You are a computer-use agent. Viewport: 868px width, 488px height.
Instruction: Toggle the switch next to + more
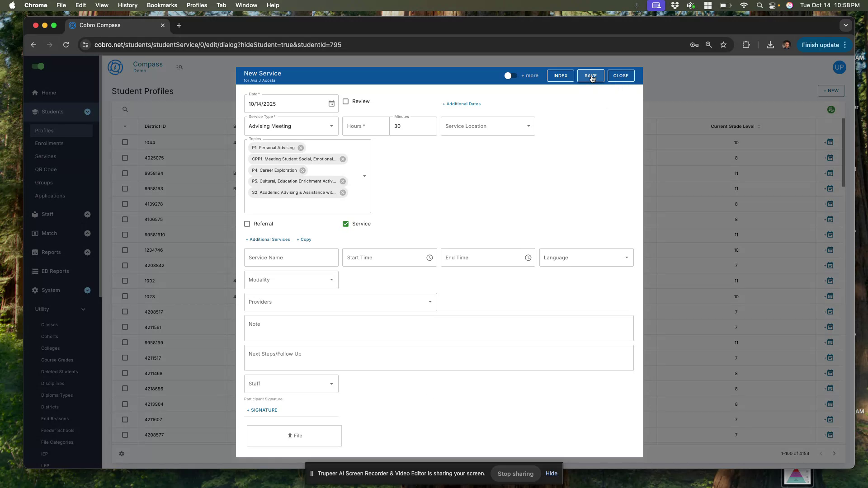510,75
